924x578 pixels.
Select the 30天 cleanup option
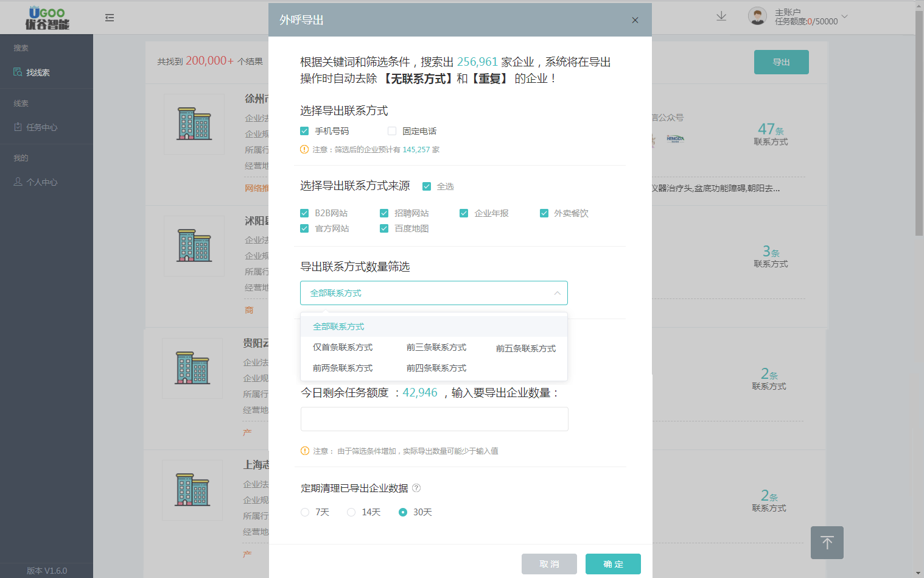click(x=403, y=512)
